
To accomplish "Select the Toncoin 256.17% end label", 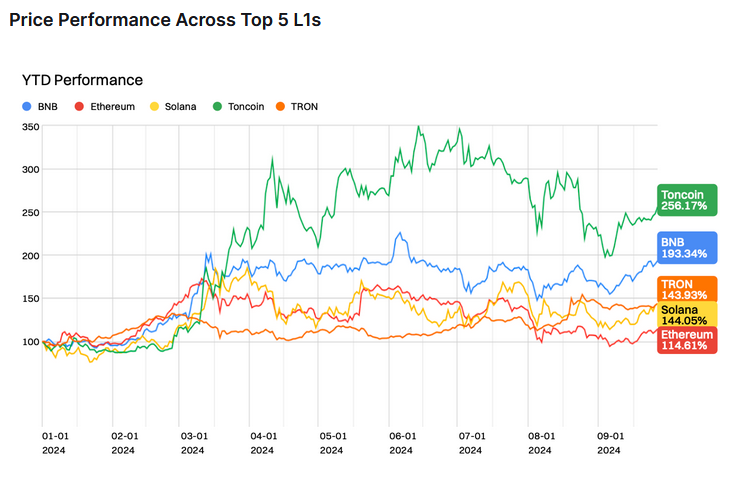I will [x=687, y=200].
